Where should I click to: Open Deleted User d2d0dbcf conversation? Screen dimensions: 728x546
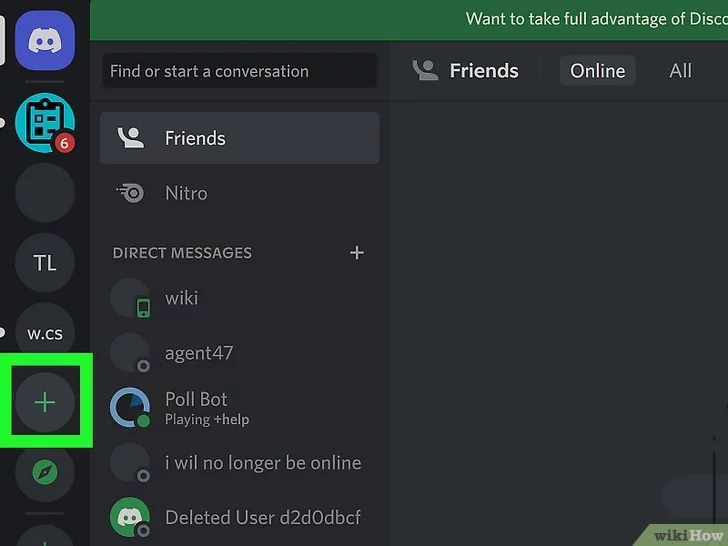click(x=262, y=517)
